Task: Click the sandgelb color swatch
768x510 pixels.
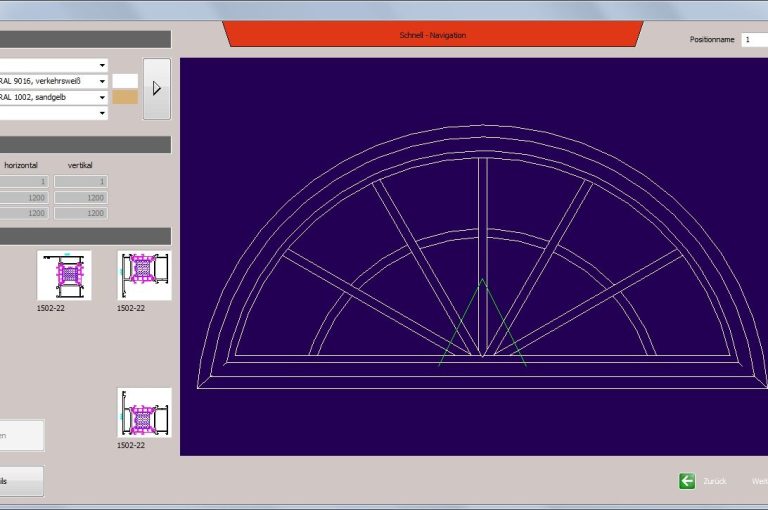Action: click(x=125, y=97)
